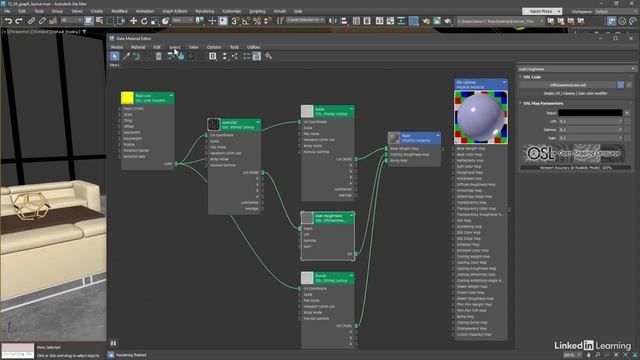
Task: Click the Use Pivot Point Center button
Action: coord(200,20)
